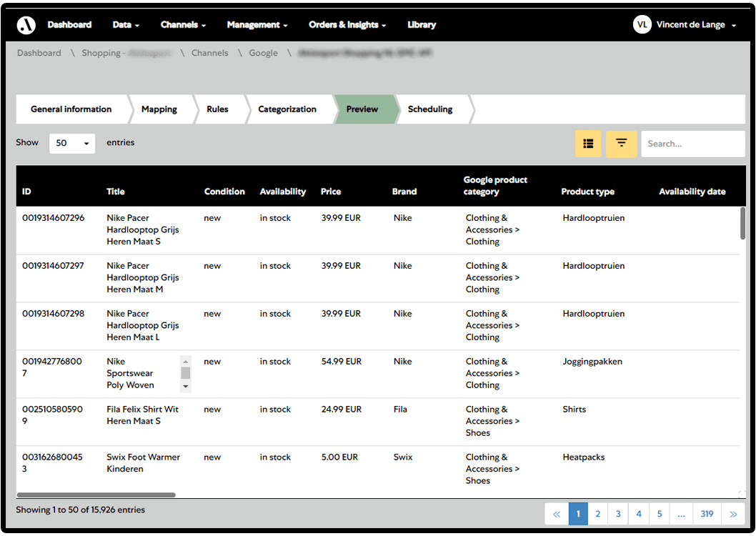Open the yellow filter button
This screenshot has height=536, width=756.
[621, 144]
